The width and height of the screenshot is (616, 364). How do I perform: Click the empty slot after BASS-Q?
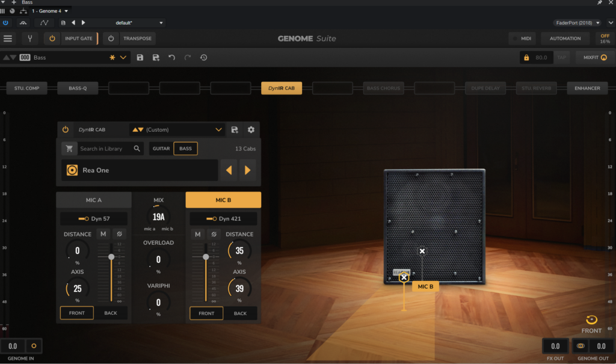[129, 88]
